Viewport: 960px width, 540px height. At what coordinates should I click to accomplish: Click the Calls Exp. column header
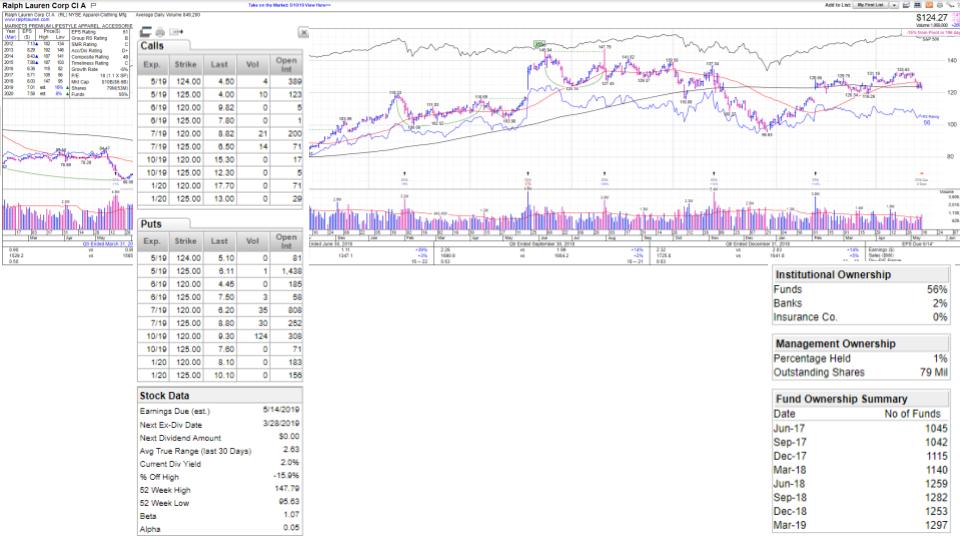[152, 64]
